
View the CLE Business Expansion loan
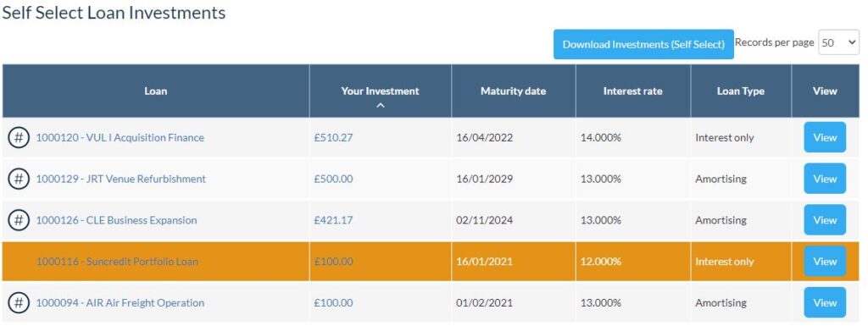click(x=825, y=220)
